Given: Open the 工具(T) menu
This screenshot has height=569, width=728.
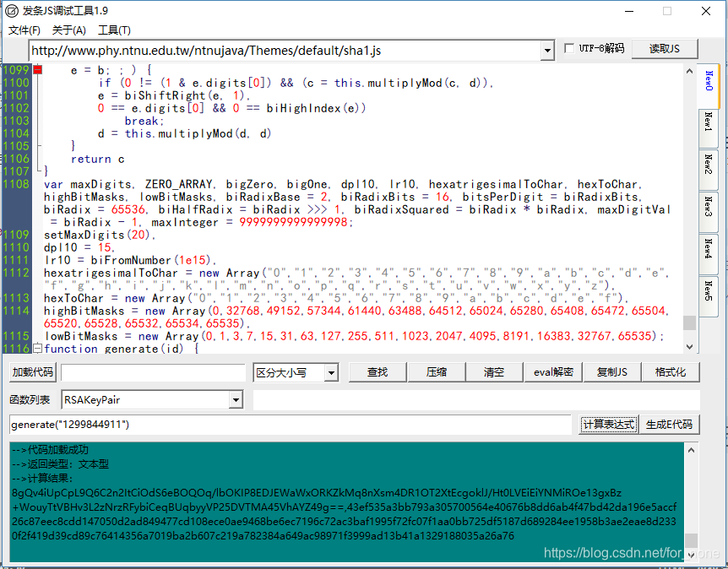Looking at the screenshot, I should (x=114, y=30).
